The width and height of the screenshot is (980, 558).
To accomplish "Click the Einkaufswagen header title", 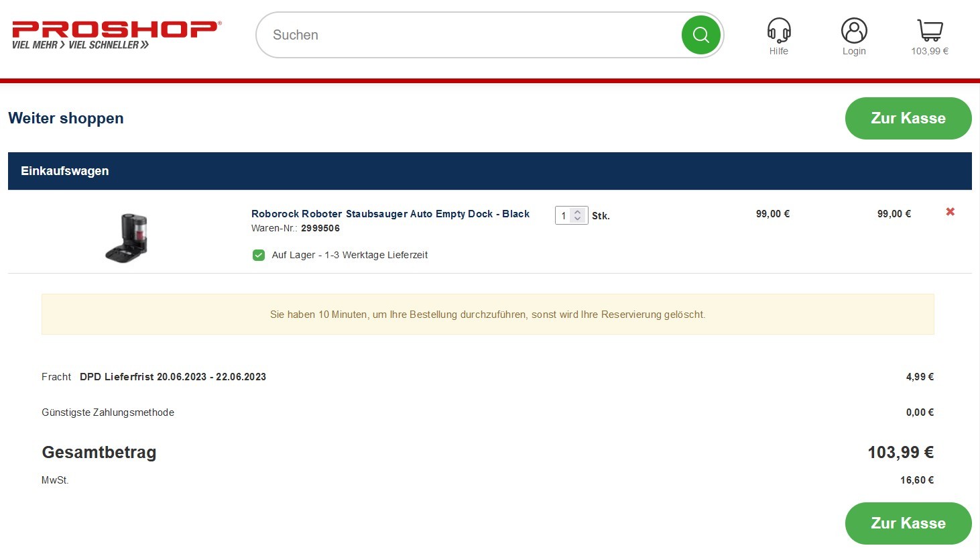I will [64, 171].
